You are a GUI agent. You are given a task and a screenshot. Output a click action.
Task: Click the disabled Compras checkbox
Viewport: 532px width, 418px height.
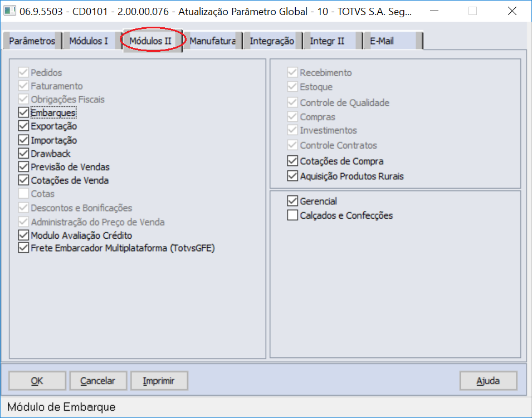tap(292, 117)
